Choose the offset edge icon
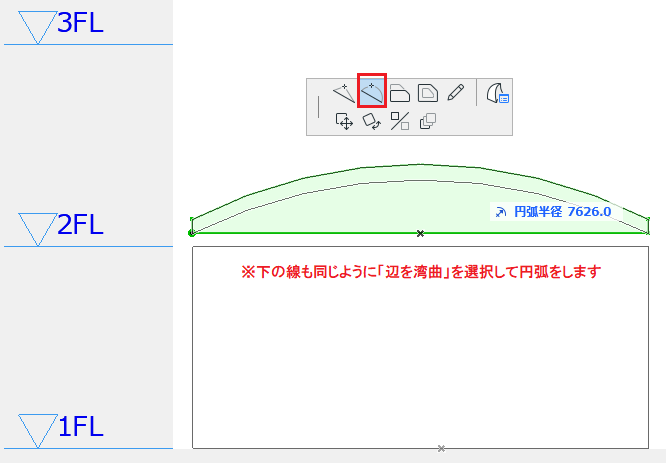The height and width of the screenshot is (463, 666). point(400,93)
